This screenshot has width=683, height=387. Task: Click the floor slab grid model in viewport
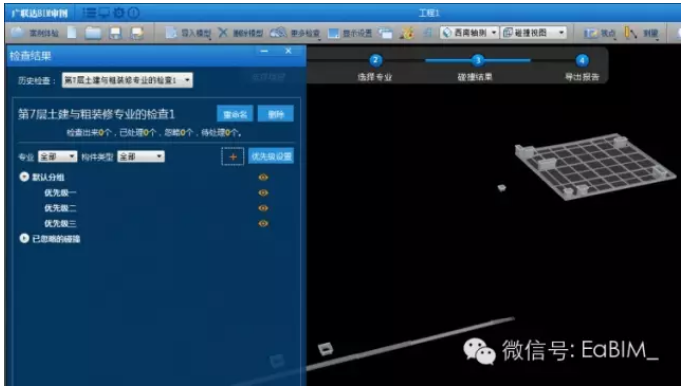click(x=595, y=167)
